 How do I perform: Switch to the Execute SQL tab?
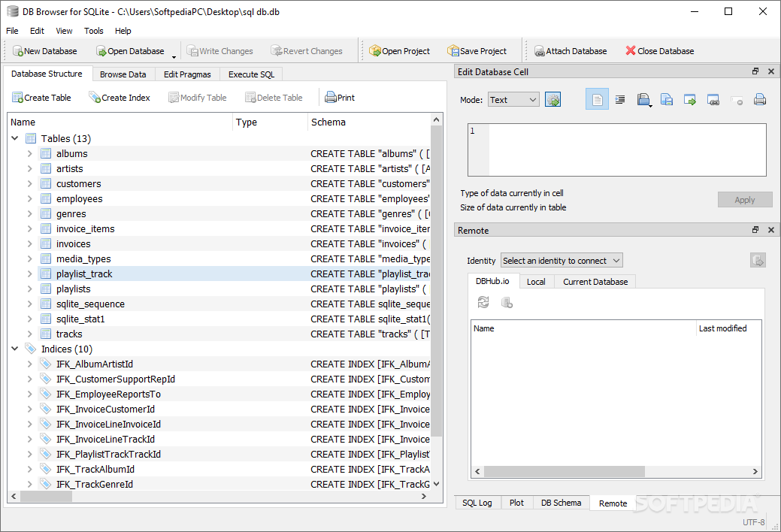tap(252, 74)
